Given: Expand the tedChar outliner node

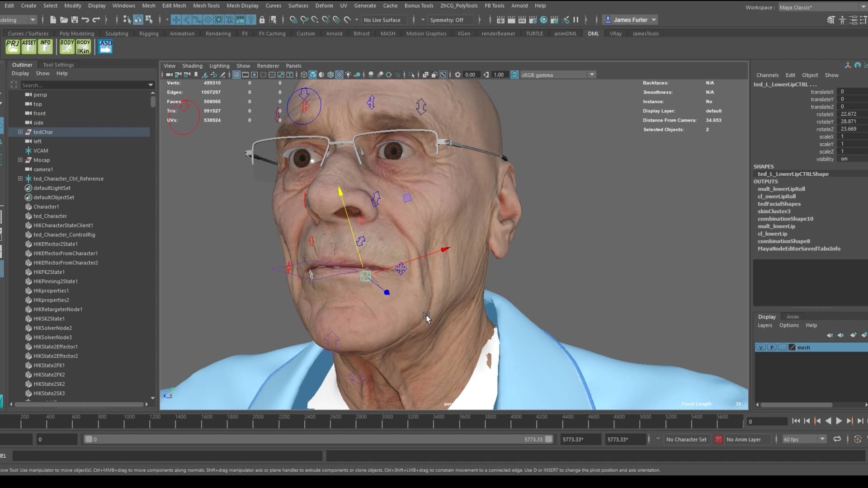Looking at the screenshot, I should (20, 132).
